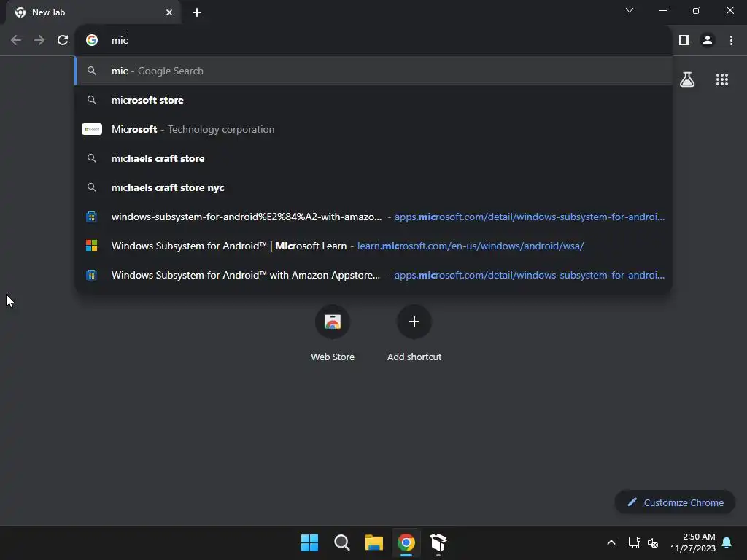Reload the current page
This screenshot has height=560, width=747.
(x=63, y=41)
